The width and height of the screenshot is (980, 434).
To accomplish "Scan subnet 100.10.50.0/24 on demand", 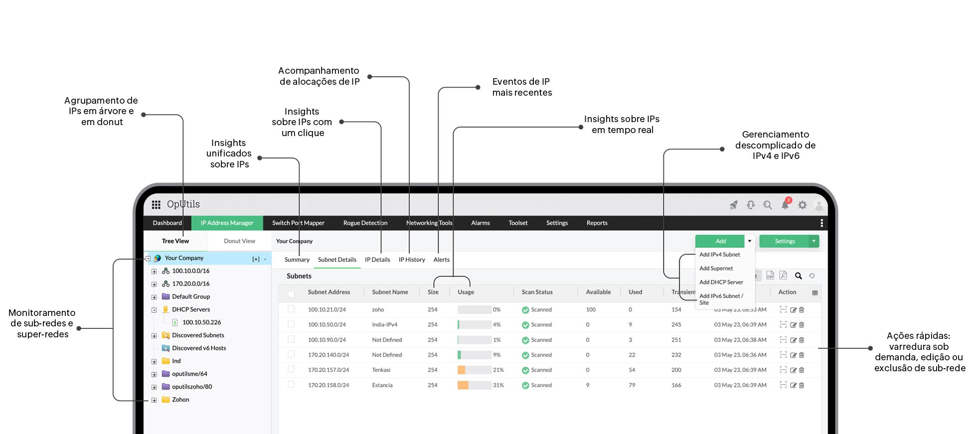I will [x=783, y=324].
